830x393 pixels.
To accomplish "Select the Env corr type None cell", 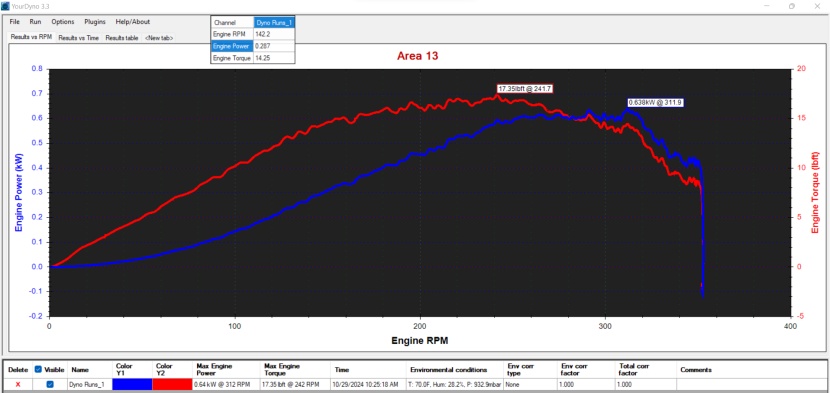I will 531,385.
